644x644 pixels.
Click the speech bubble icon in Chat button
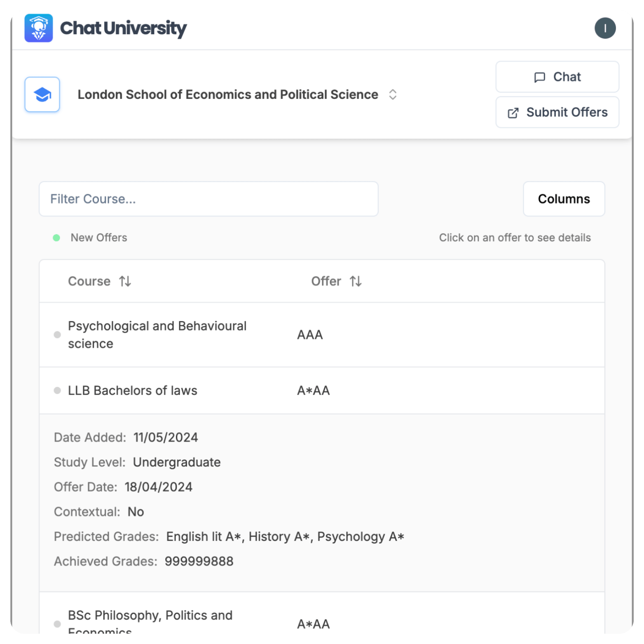tap(539, 77)
